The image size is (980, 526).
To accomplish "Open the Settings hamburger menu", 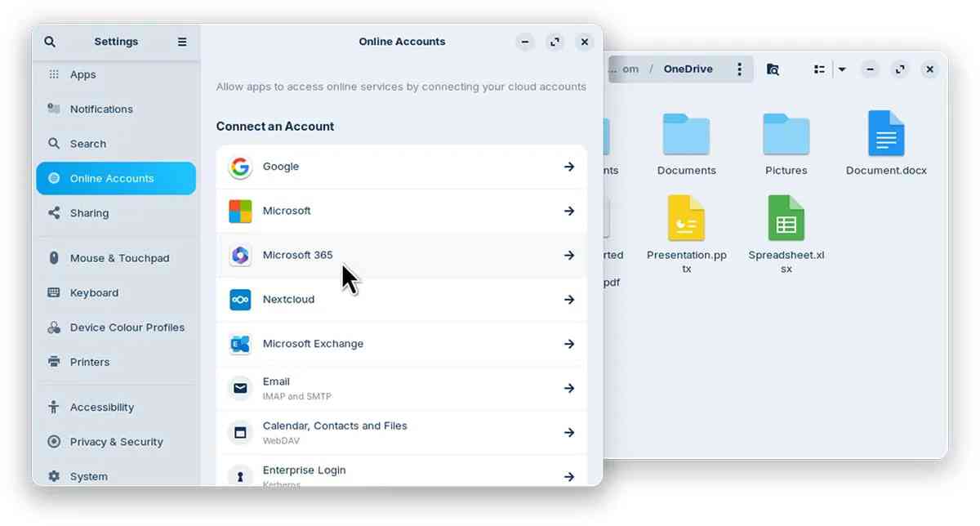I will click(x=182, y=41).
